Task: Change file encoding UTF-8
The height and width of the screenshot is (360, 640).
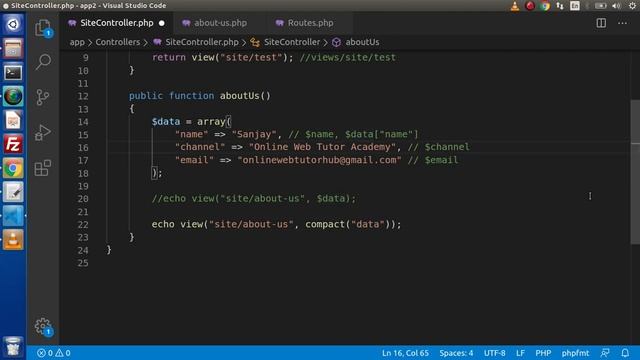Action: tap(494, 353)
